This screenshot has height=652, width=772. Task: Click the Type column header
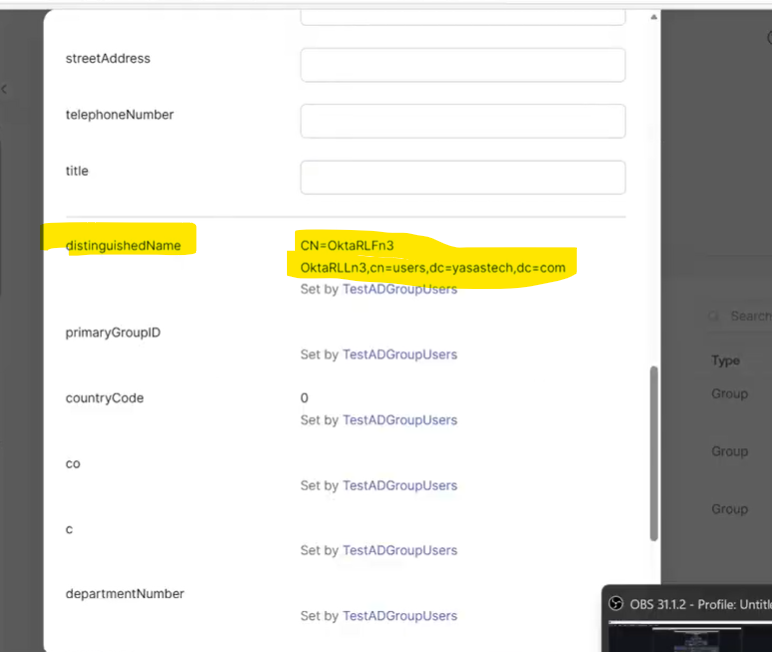(x=726, y=360)
